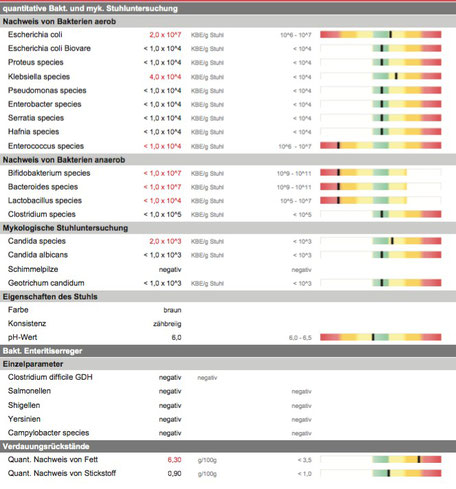Screen dimensions: 456x489
Task: Click the 'Bifidobakterium species' label
Action: (49, 173)
